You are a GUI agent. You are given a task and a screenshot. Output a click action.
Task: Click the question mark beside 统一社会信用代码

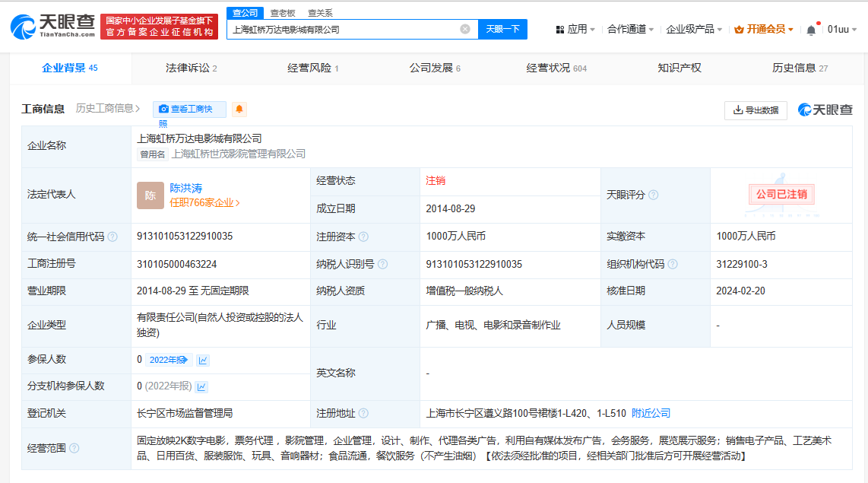click(x=115, y=236)
